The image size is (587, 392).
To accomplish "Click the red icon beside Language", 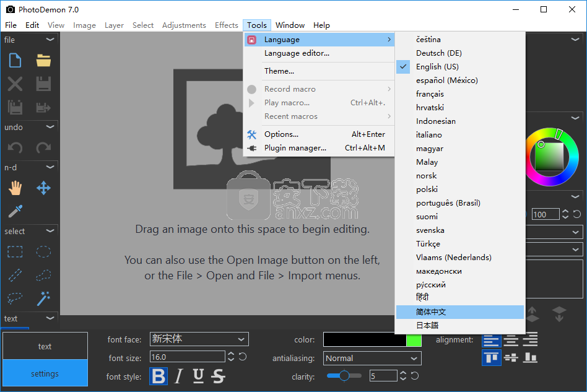I will (x=251, y=40).
